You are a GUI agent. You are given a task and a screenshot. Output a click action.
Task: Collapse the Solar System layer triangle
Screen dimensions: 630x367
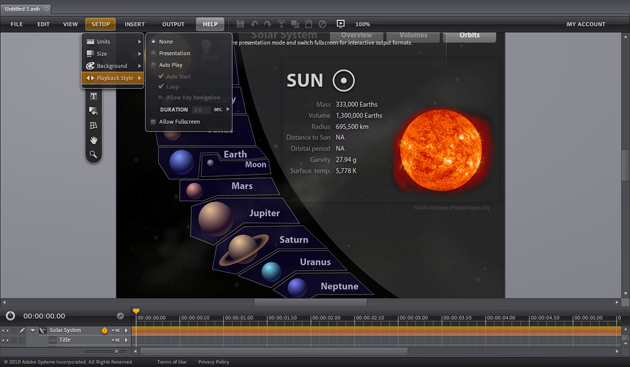tap(33, 330)
